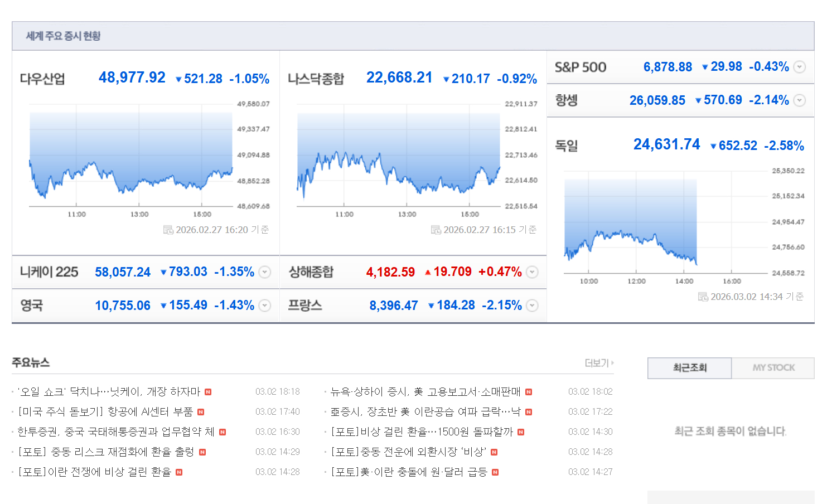The width and height of the screenshot is (827, 504).
Task: Select the 최근조회 tab
Action: click(x=689, y=368)
